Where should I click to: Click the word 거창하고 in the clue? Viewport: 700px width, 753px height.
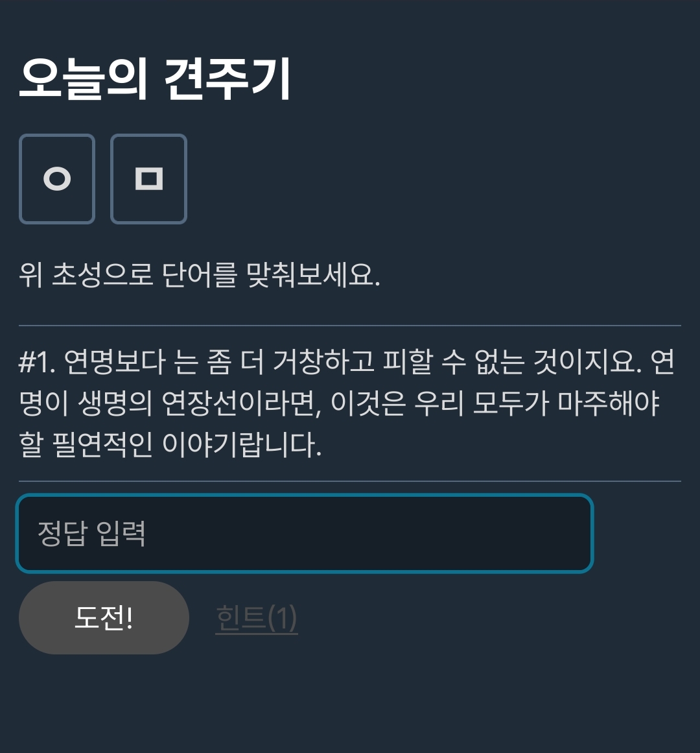pyautogui.click(x=323, y=362)
